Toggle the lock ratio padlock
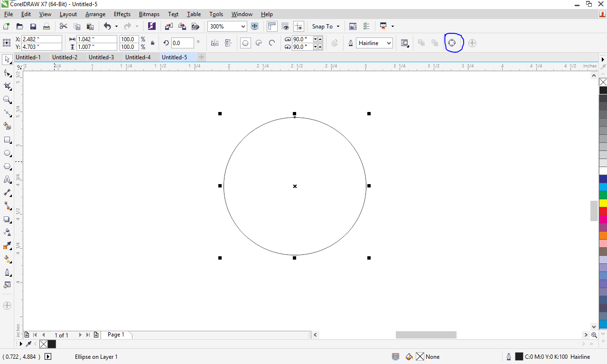The width and height of the screenshot is (607, 364). 152,43
